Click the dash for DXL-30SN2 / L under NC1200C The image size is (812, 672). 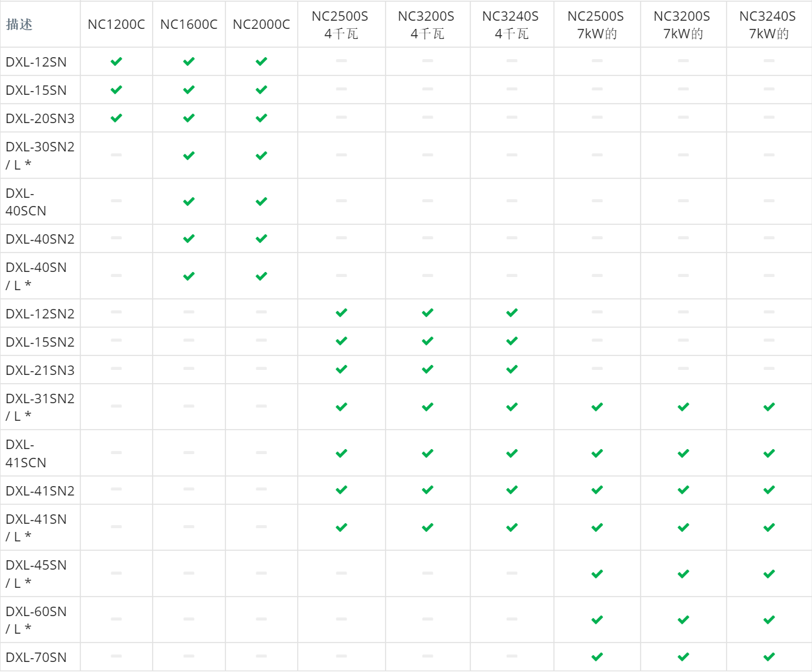point(116,155)
